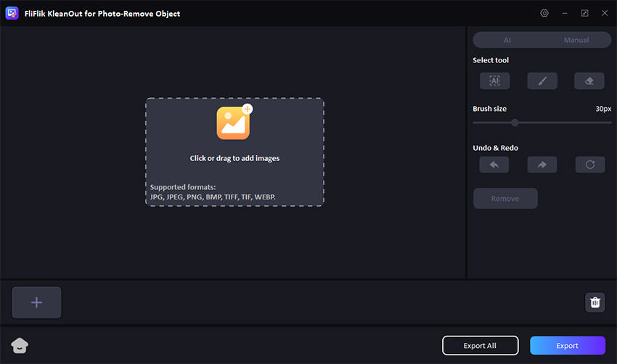Click the Export All button
Screen dimensions: 617x364
pos(480,346)
